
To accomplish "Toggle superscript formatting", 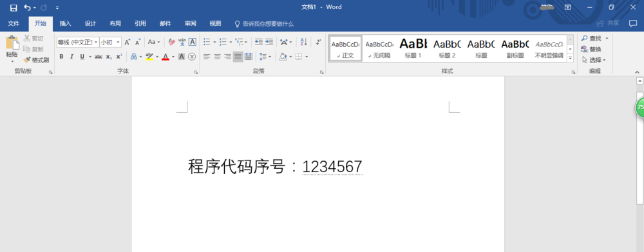I will tap(118, 56).
